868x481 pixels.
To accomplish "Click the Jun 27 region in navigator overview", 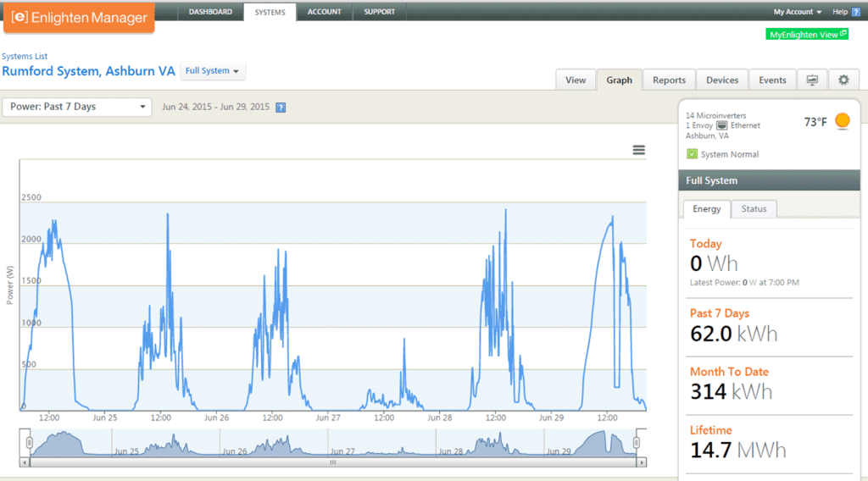I will (x=382, y=444).
